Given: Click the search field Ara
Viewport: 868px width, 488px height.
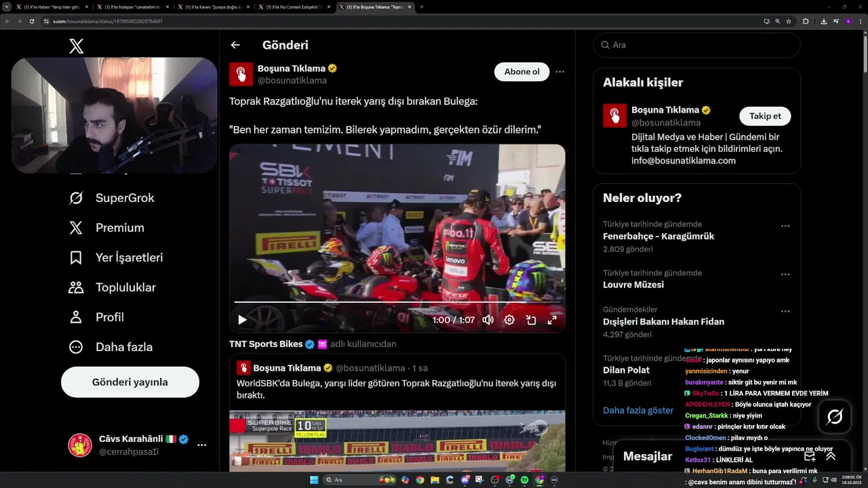Looking at the screenshot, I should click(x=696, y=45).
